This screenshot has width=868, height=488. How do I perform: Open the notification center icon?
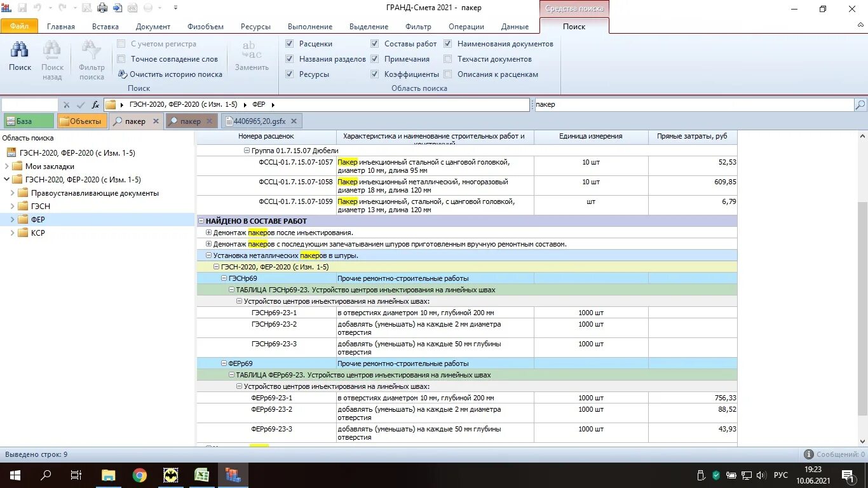tap(847, 475)
